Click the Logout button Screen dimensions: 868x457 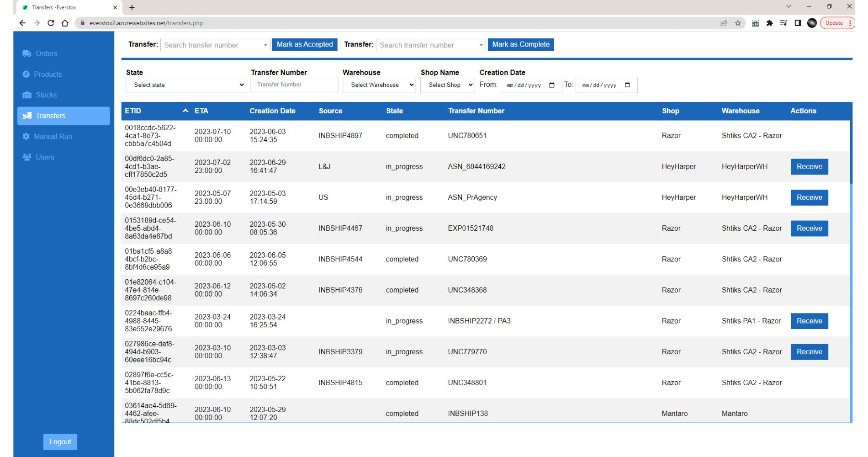click(x=60, y=442)
